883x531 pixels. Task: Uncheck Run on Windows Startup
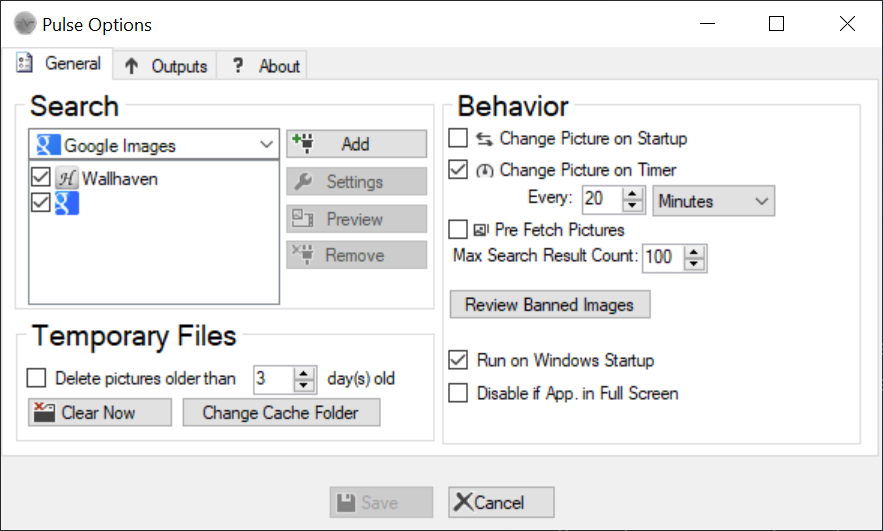point(458,360)
